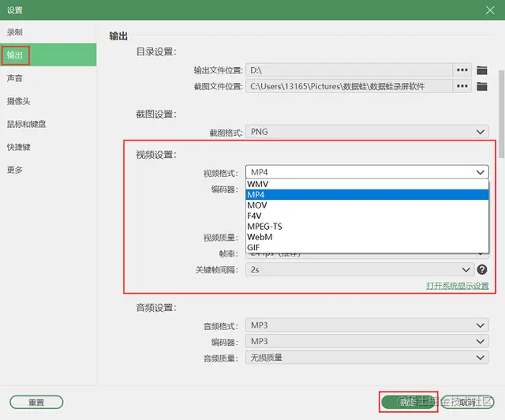Image resolution: width=505 pixels, height=420 pixels.
Task: Select MPEG-TS video format option
Action: [367, 227]
